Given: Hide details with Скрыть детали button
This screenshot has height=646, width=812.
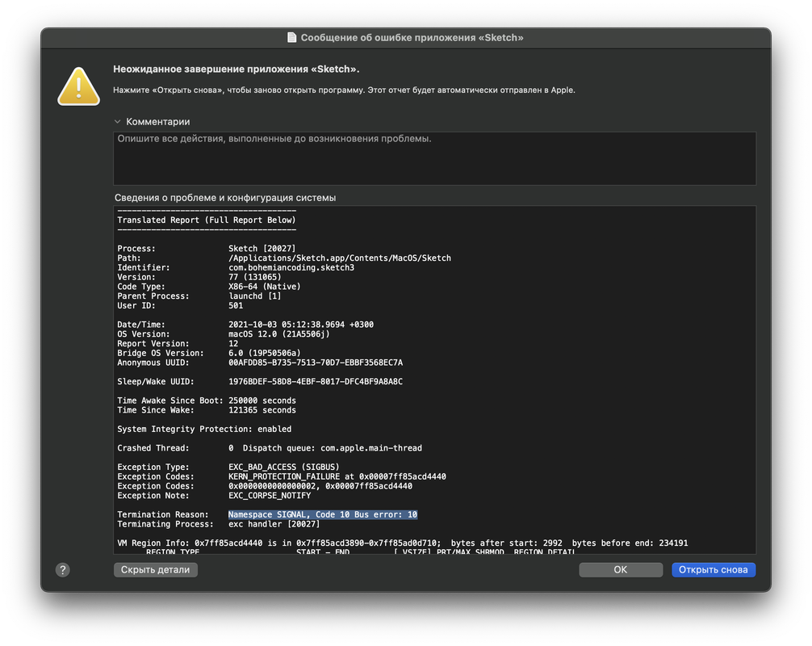Looking at the screenshot, I should [x=155, y=570].
